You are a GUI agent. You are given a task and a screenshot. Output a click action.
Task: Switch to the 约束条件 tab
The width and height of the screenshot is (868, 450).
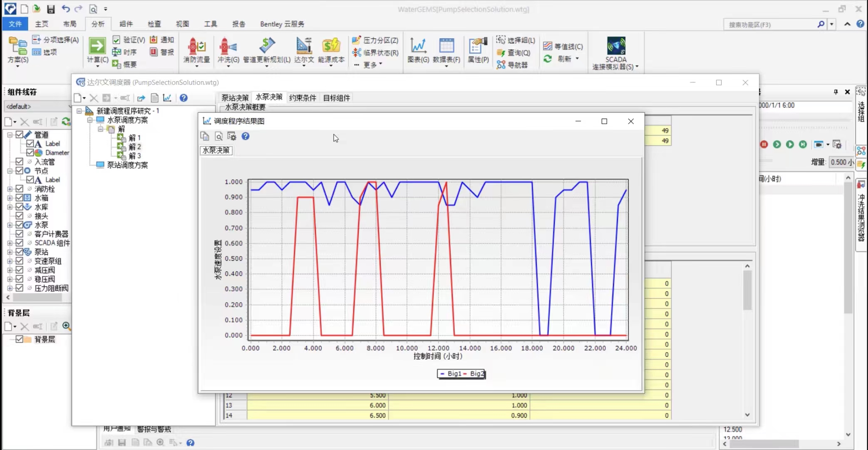pyautogui.click(x=303, y=98)
